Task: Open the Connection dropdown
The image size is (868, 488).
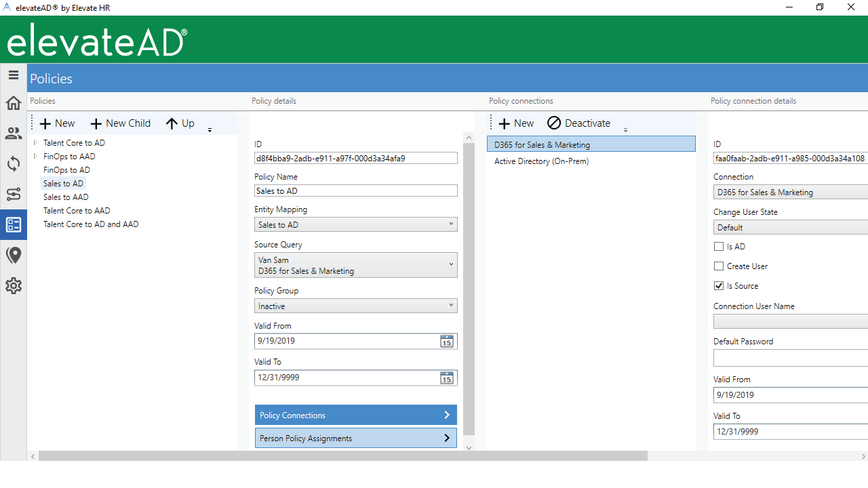Action: [x=791, y=192]
